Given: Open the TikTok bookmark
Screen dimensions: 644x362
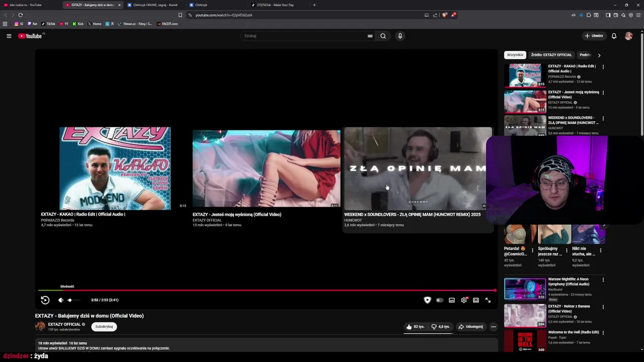Looking at the screenshot, I should 48,24.
